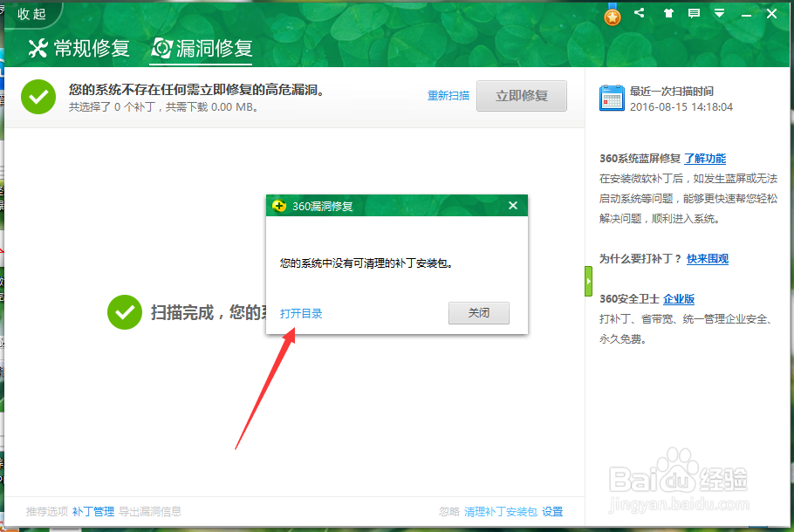Click the green checkmark status icon
Viewport: 794px width, 532px height.
coord(38,97)
